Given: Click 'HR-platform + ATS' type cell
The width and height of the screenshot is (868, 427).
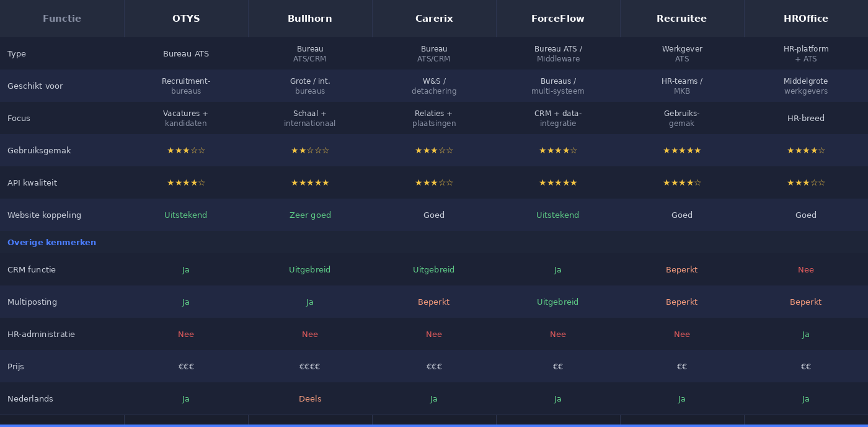Looking at the screenshot, I should 806,54.
